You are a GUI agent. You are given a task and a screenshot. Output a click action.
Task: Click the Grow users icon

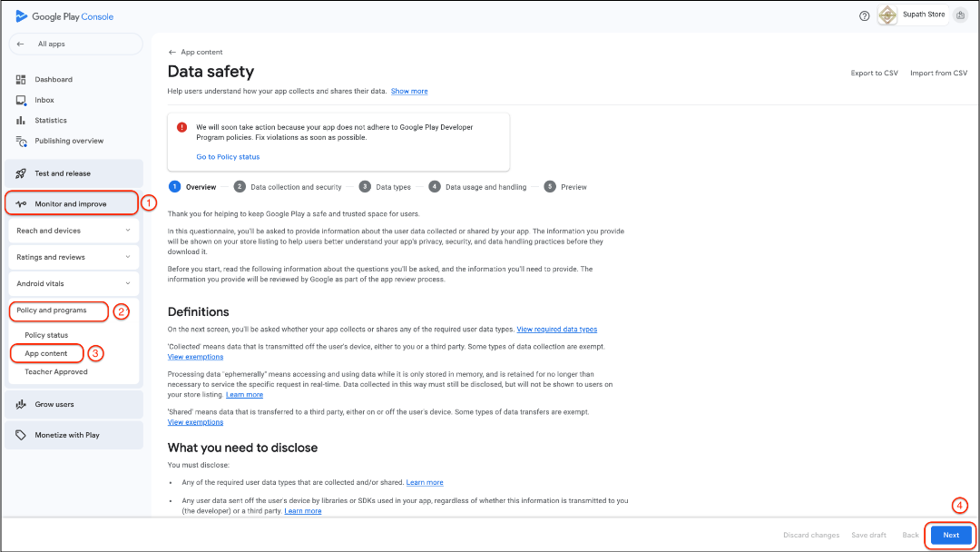tap(21, 404)
